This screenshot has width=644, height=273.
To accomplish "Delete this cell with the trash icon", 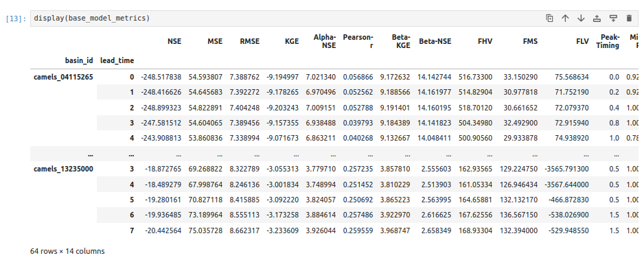I will pyautogui.click(x=629, y=18).
